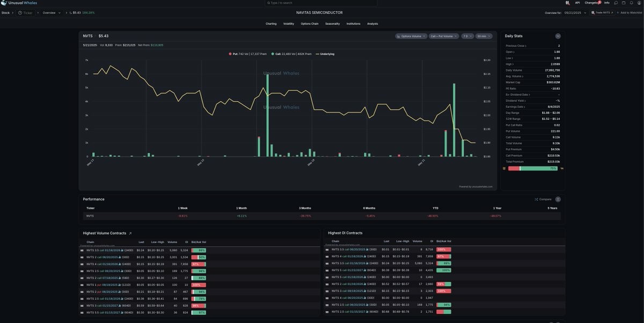Open the 'Powered by unusualwhales.com' chart link

[475, 186]
